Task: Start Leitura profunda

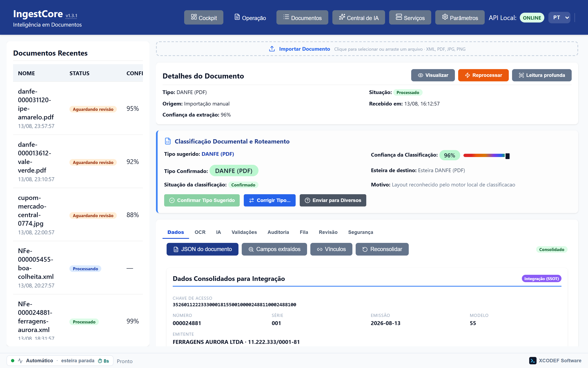Action: pos(542,75)
